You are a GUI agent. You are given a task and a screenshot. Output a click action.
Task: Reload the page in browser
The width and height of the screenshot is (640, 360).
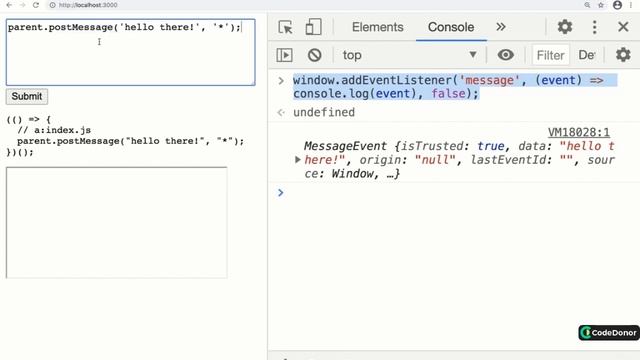click(x=36, y=5)
